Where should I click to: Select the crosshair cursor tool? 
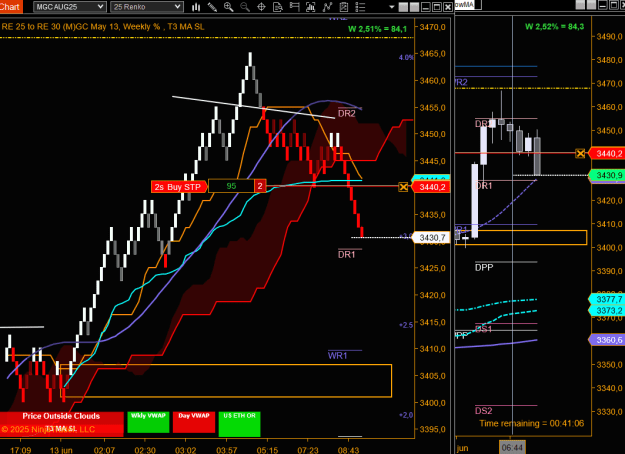pyautogui.click(x=261, y=7)
